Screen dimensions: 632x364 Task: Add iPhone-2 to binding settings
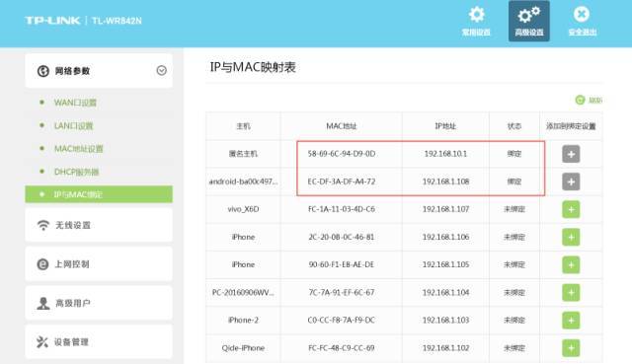click(571, 321)
